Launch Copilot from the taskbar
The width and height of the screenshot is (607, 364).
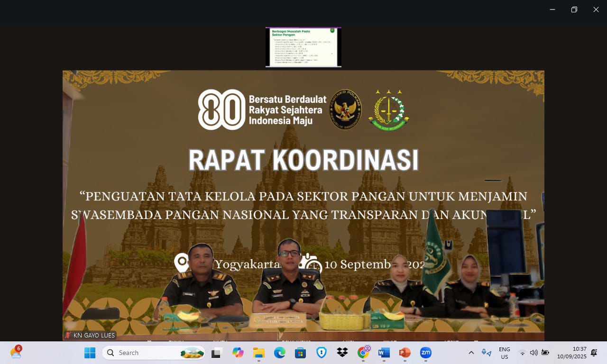[238, 353]
